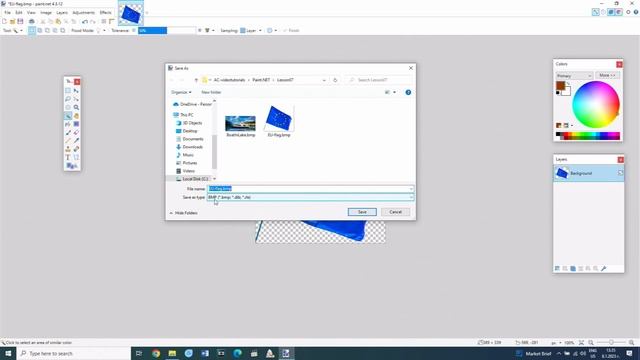This screenshot has height=360, width=640.
Task: Select the Eraser tool
Action: pyautogui.click(x=76, y=133)
